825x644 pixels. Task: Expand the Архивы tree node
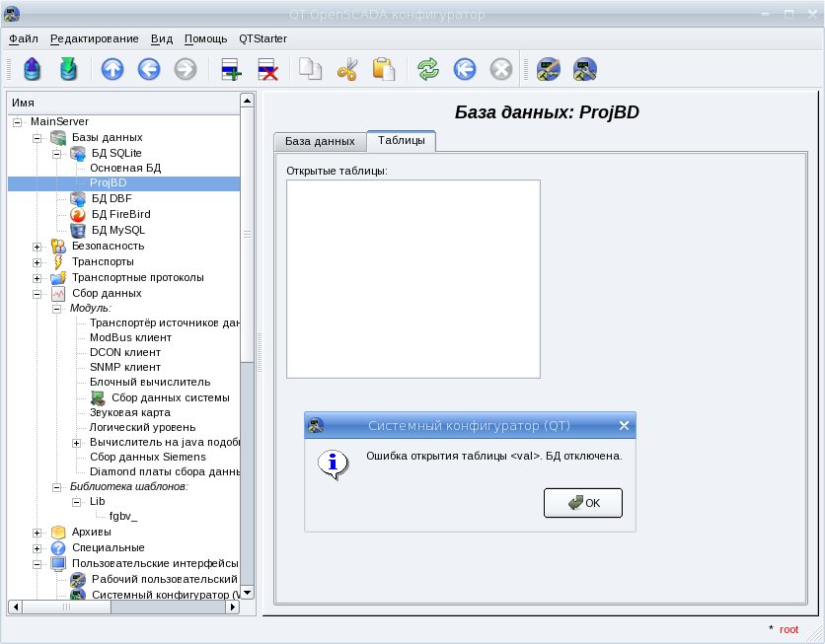37,533
